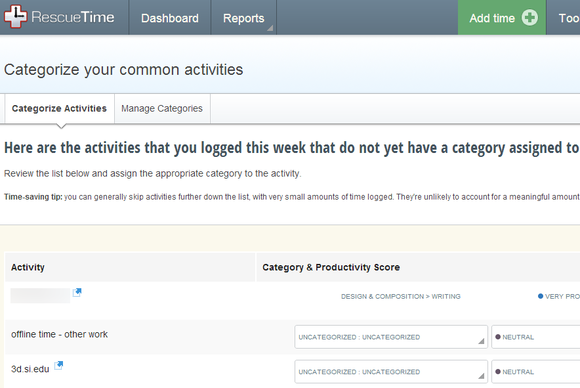Open the Dashboard menu item
The image size is (580, 388).
170,18
